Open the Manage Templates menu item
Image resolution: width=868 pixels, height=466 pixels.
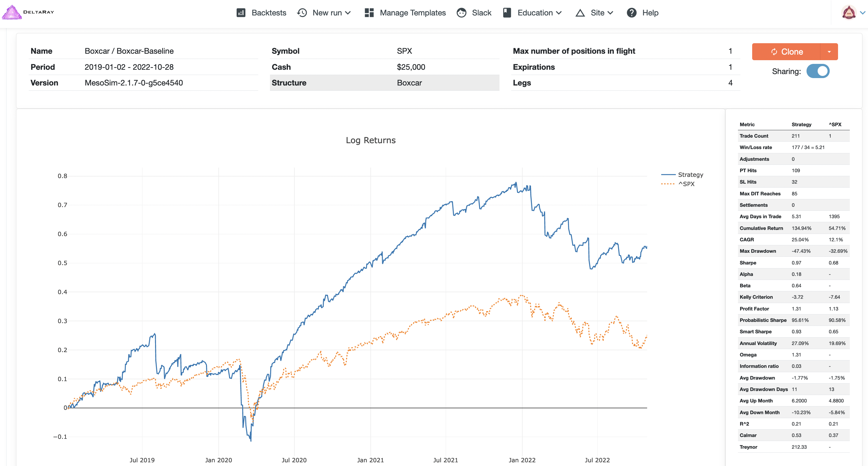(x=412, y=13)
